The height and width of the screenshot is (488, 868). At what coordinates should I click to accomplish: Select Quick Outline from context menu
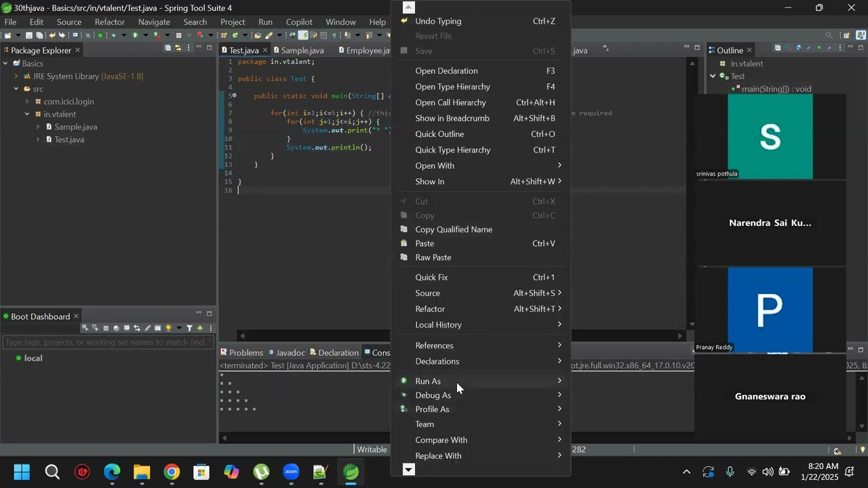coord(439,134)
